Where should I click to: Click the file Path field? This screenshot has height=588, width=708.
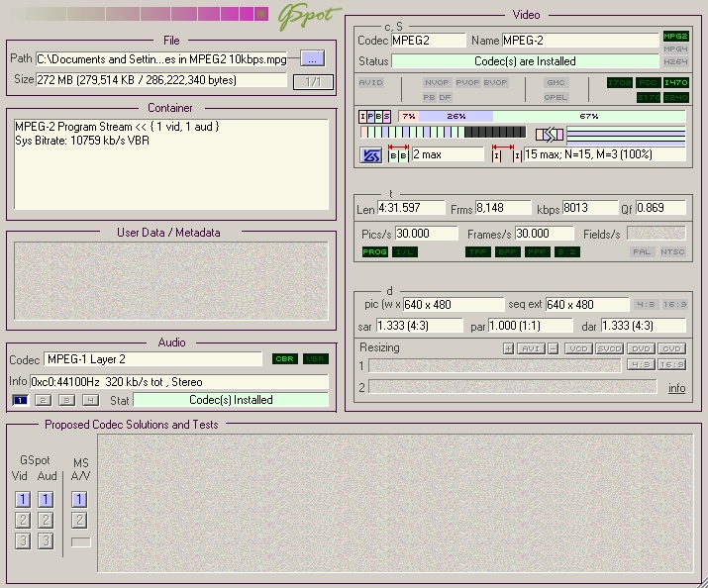pos(161,59)
